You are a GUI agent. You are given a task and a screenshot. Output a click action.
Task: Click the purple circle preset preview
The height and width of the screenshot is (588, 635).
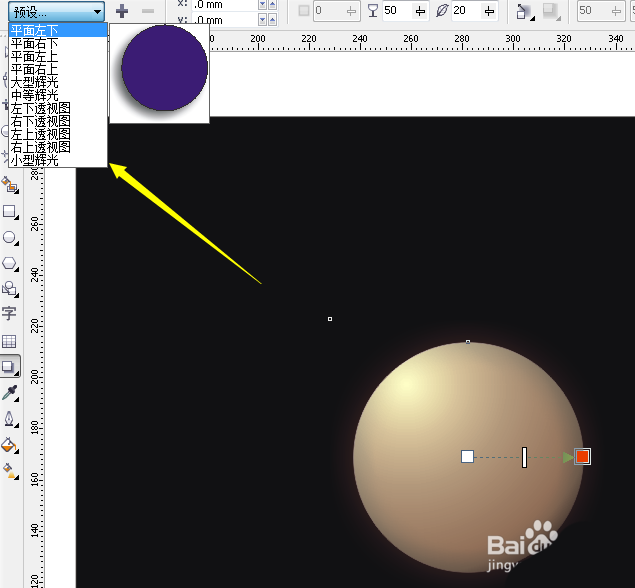click(x=164, y=68)
